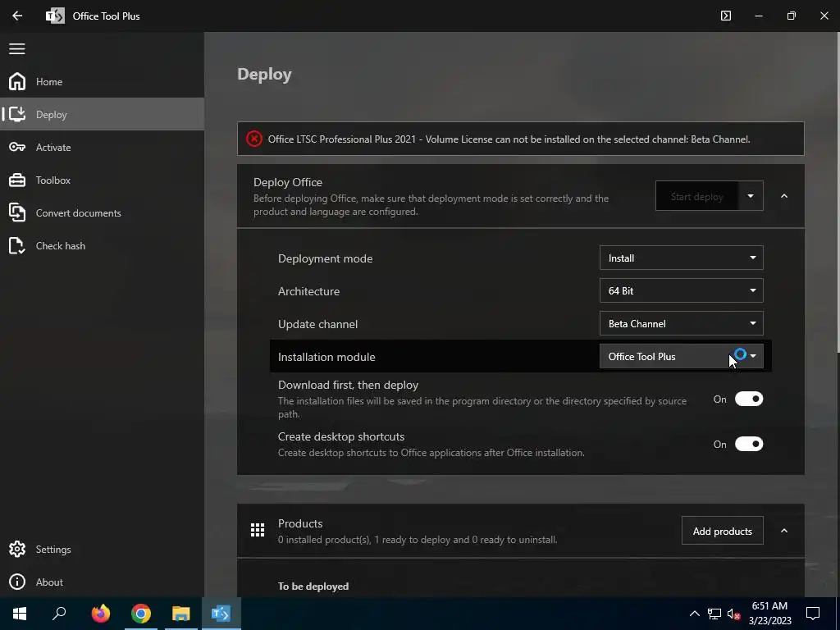Open the Activate page
Image resolution: width=840 pixels, height=630 pixels.
coord(102,147)
